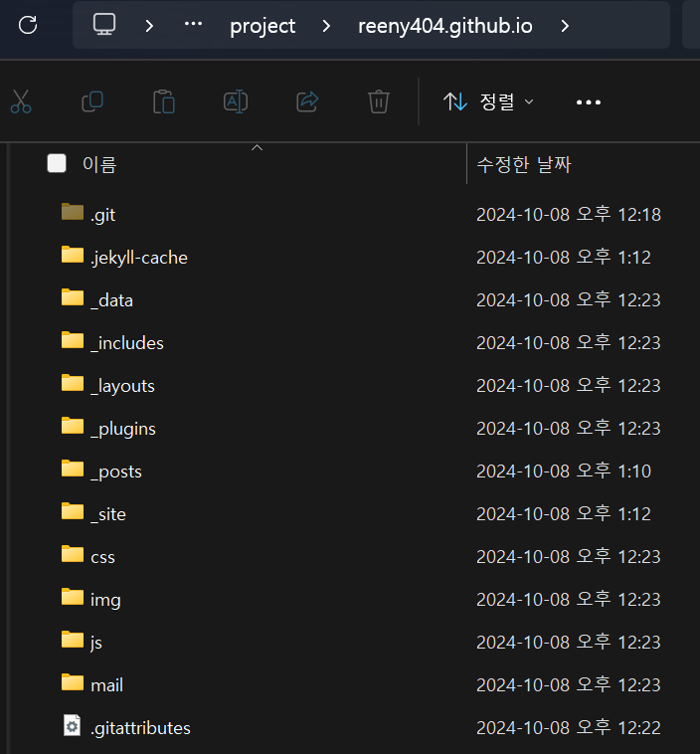Click the This PC monitor icon
Image resolution: width=700 pixels, height=754 pixels.
tap(104, 25)
